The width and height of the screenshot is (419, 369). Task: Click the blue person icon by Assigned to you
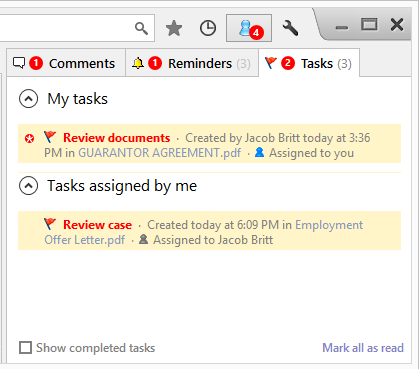point(259,153)
